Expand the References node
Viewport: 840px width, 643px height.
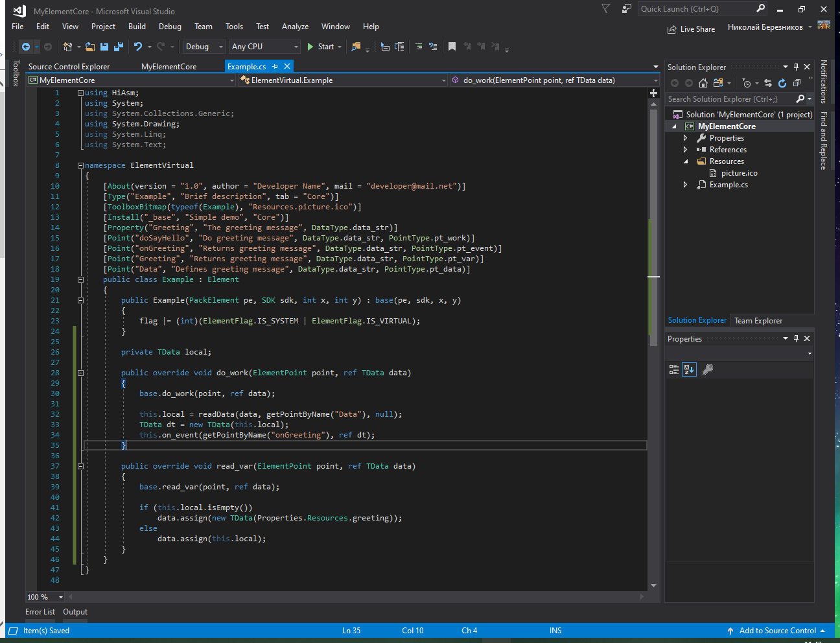point(685,150)
